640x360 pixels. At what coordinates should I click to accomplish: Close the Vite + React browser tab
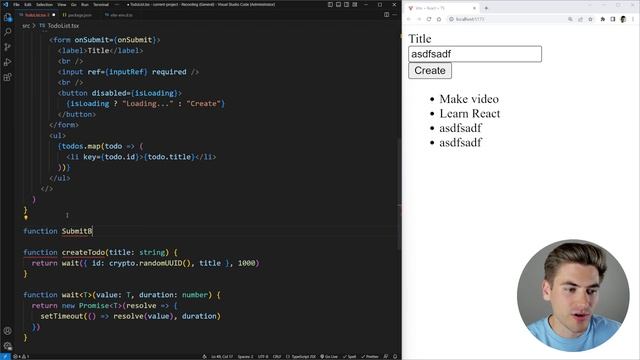(474, 8)
